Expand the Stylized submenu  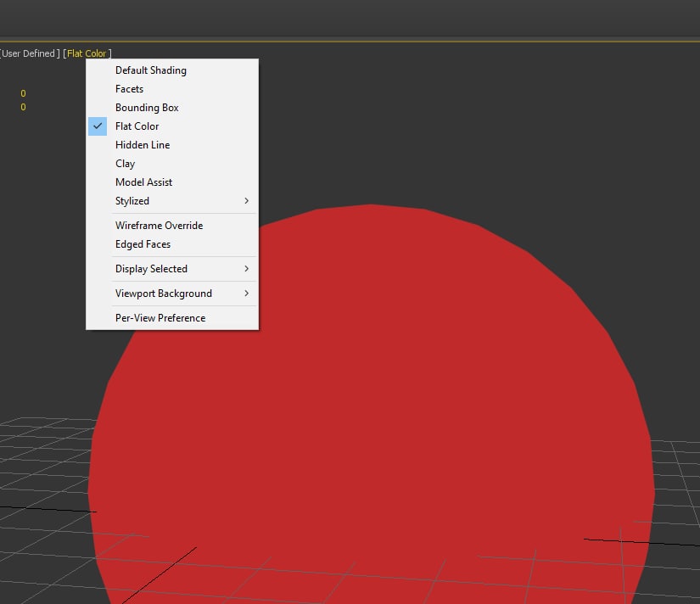tap(172, 201)
